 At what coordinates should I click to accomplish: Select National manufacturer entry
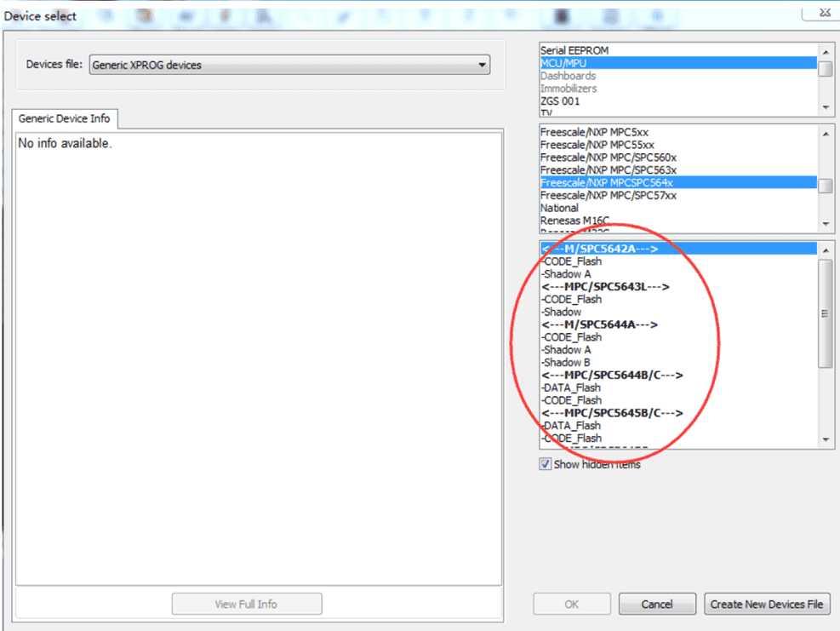point(678,208)
